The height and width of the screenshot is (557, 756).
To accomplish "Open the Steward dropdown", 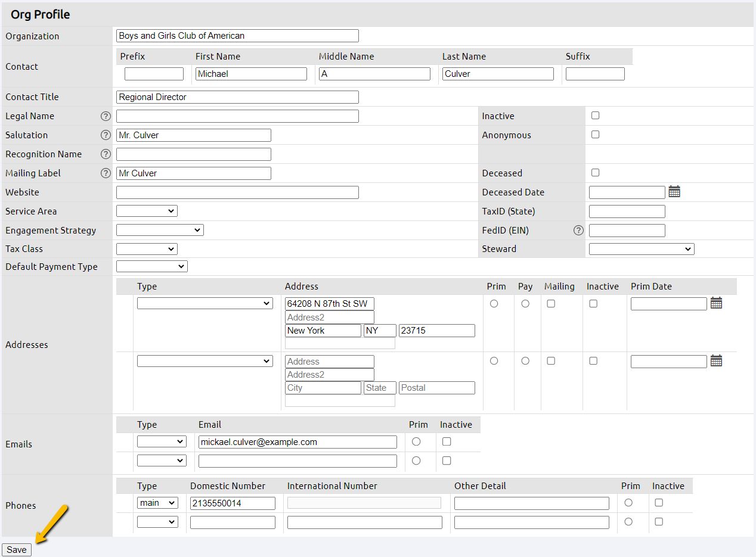I will (642, 249).
